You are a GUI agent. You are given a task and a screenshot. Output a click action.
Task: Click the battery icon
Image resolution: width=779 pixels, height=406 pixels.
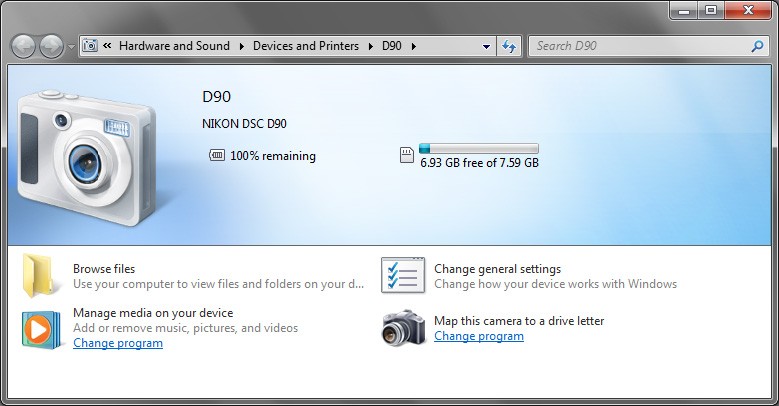pyautogui.click(x=217, y=156)
